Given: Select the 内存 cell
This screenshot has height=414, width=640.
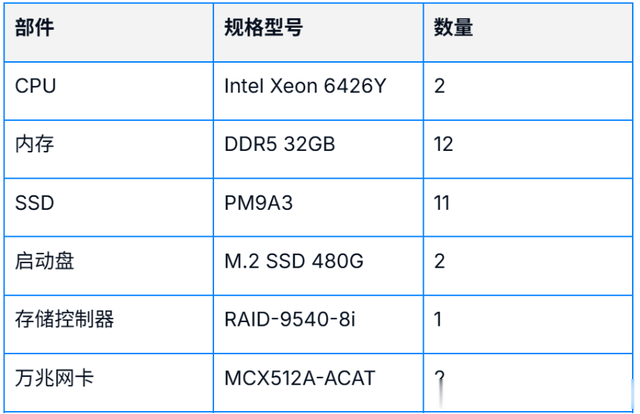Looking at the screenshot, I should [35, 144].
